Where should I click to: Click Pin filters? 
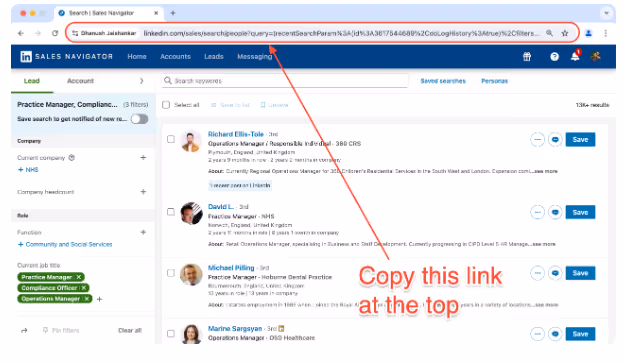[61, 330]
